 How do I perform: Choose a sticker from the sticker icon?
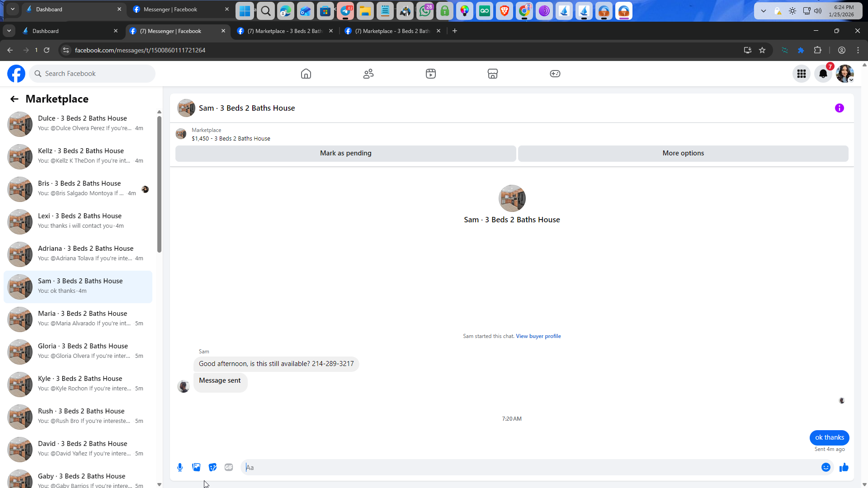(212, 467)
